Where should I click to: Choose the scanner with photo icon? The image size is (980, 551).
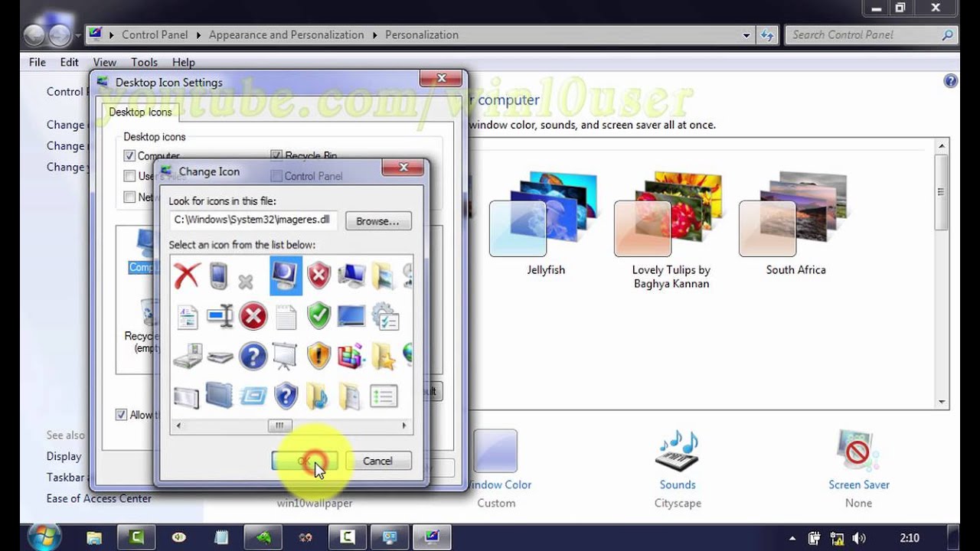coord(187,356)
